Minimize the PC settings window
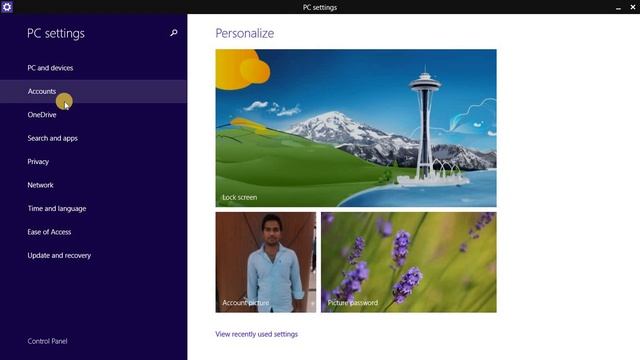The image size is (640, 360). coord(618,7)
